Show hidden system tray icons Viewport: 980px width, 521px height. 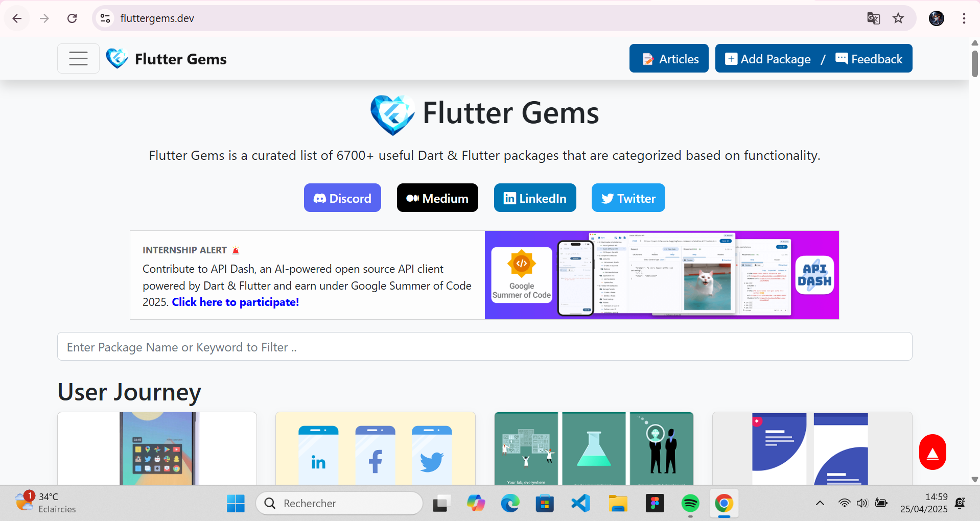tap(820, 503)
